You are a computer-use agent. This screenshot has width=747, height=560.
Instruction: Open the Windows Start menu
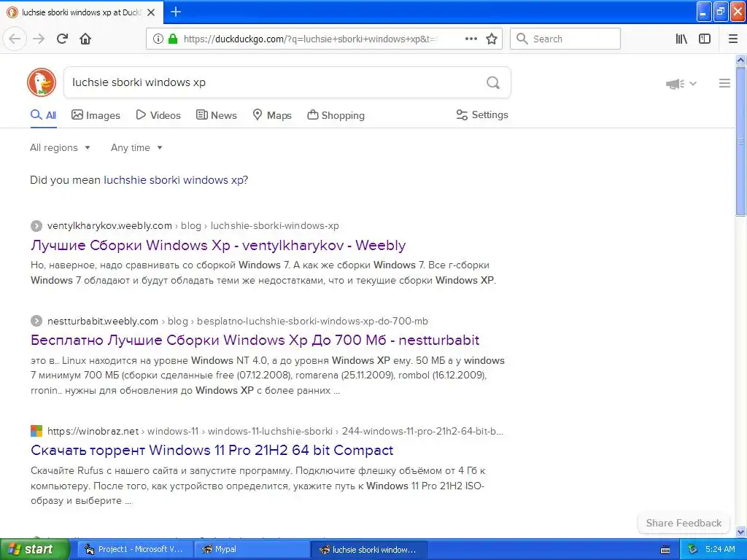tap(34, 550)
